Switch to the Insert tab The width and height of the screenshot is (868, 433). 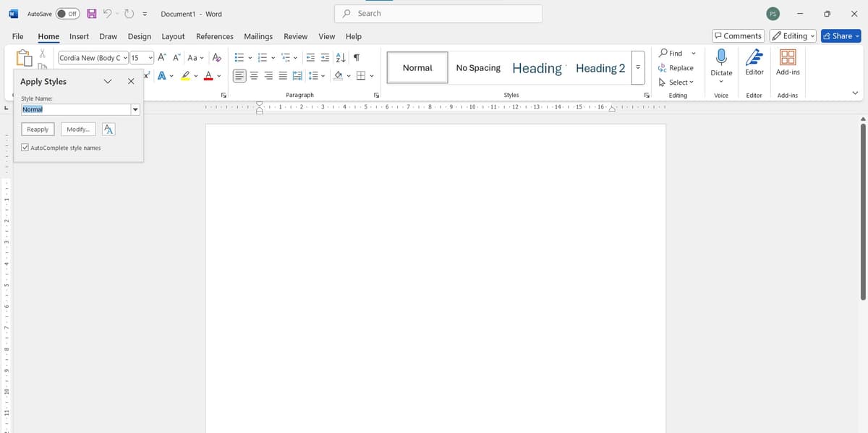(x=79, y=36)
